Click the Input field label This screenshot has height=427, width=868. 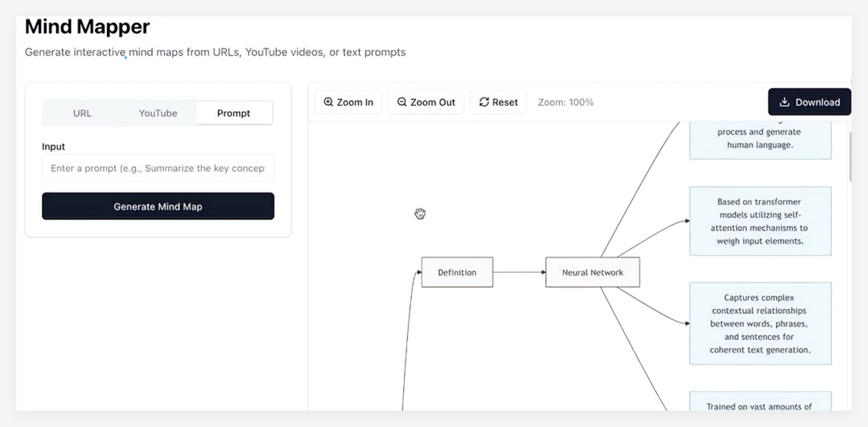[53, 147]
